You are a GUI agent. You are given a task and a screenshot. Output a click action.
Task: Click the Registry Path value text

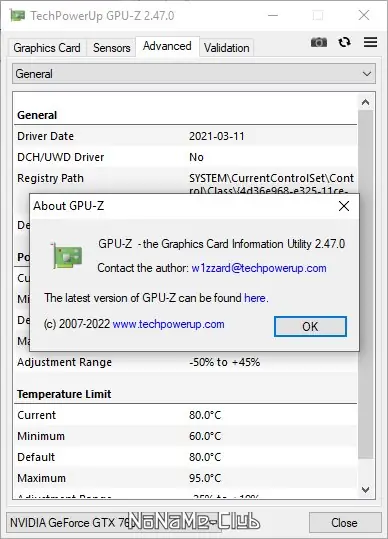click(x=271, y=184)
